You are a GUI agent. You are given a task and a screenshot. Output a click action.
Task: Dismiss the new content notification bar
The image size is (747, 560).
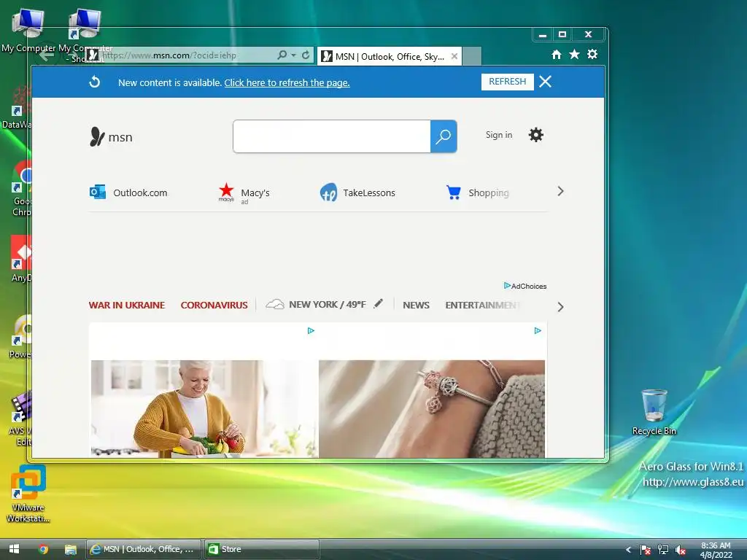click(545, 82)
